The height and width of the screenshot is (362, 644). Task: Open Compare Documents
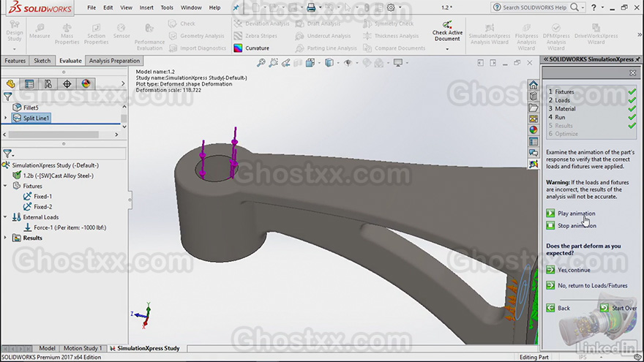click(394, 48)
